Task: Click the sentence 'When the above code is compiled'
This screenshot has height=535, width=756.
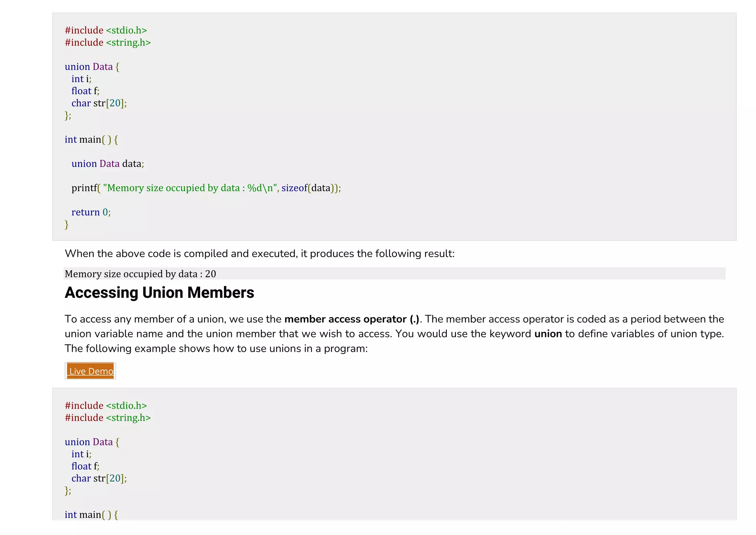Action: click(x=260, y=253)
